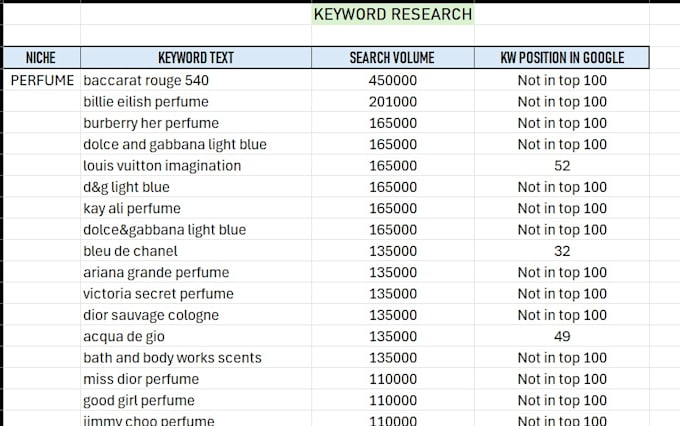Image resolution: width=680 pixels, height=426 pixels.
Task: Select the victoria secret perfume cell
Action: (196, 294)
